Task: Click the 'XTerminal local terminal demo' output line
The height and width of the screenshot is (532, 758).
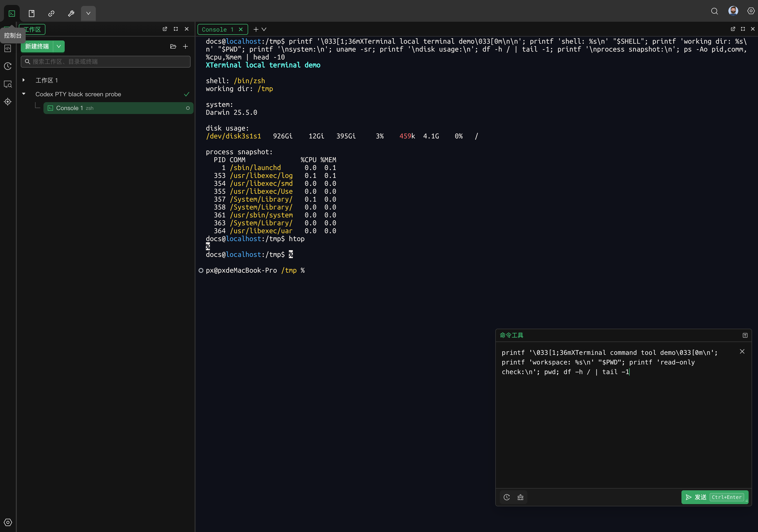Action: coord(263,65)
